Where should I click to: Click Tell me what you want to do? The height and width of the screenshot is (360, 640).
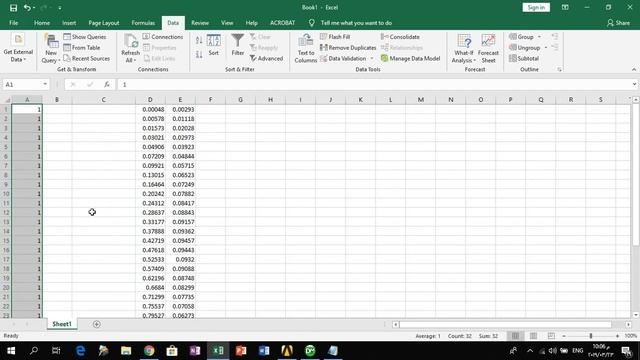[356, 23]
